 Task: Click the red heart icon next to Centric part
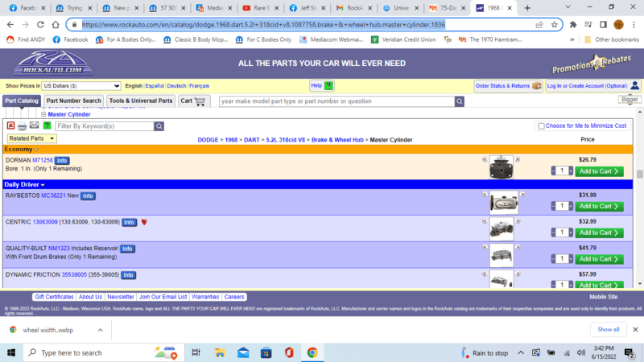pyautogui.click(x=144, y=222)
